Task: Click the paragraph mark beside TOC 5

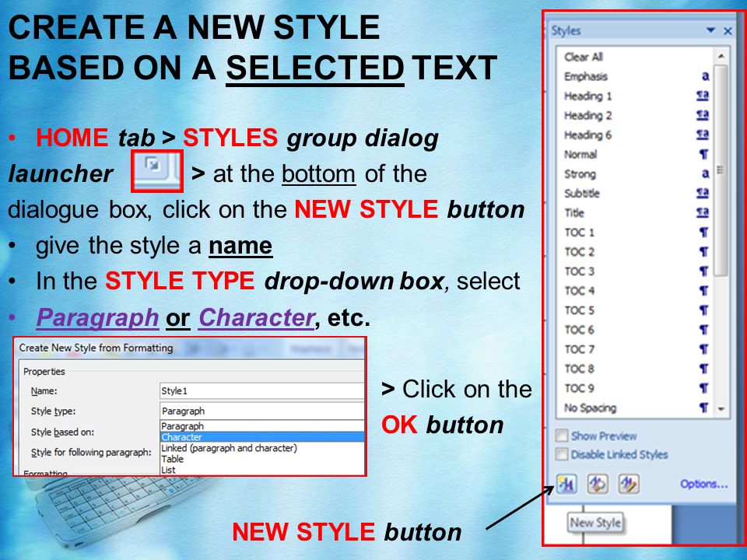Action: click(703, 310)
